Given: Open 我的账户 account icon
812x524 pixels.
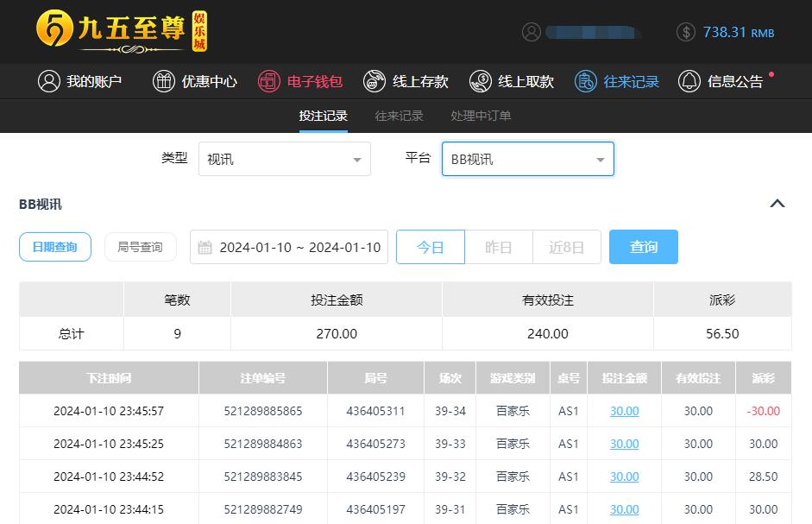Looking at the screenshot, I should tap(48, 81).
